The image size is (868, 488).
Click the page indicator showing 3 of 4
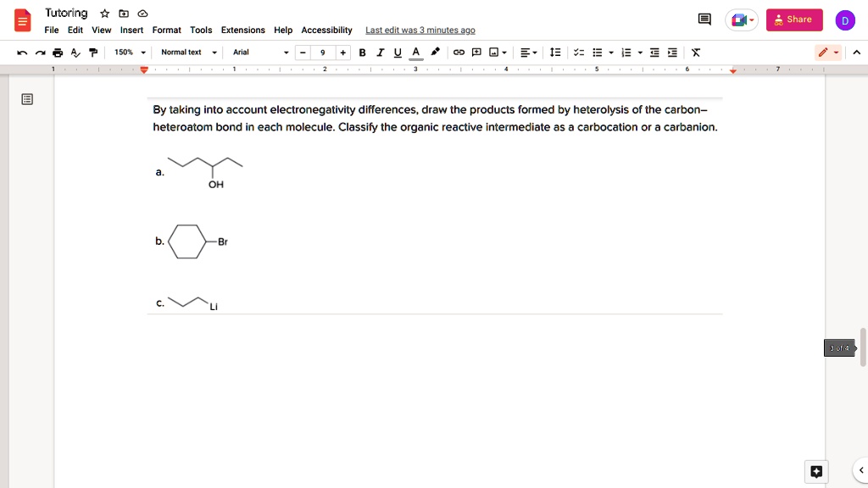pyautogui.click(x=838, y=347)
